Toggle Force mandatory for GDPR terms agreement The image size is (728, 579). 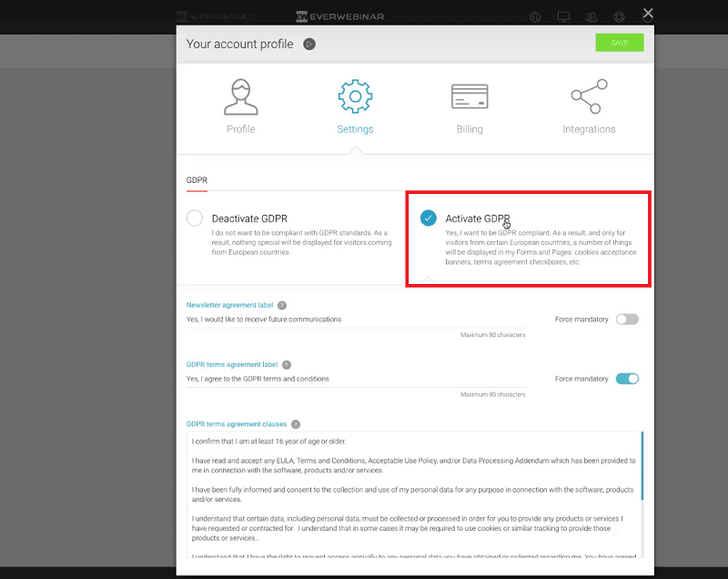tap(627, 379)
